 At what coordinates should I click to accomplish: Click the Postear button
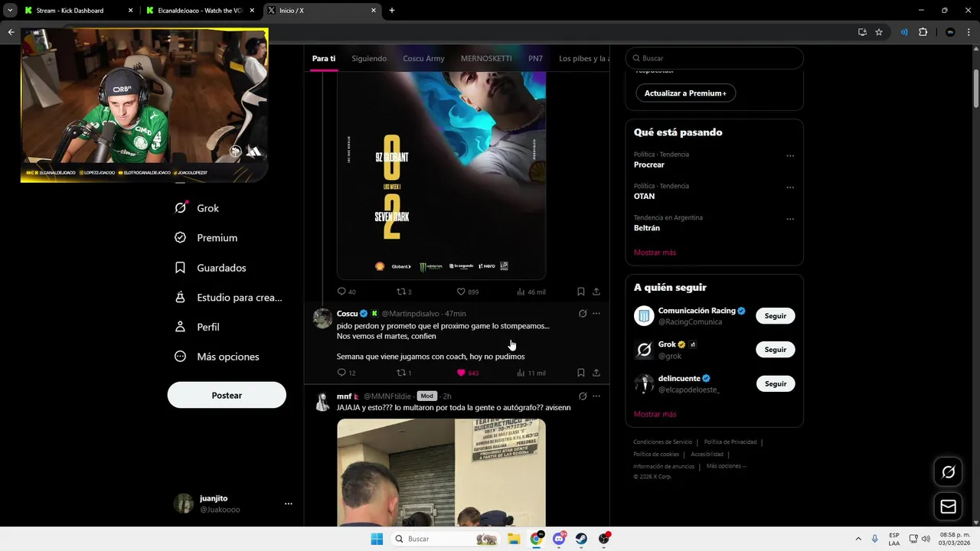pyautogui.click(x=227, y=396)
